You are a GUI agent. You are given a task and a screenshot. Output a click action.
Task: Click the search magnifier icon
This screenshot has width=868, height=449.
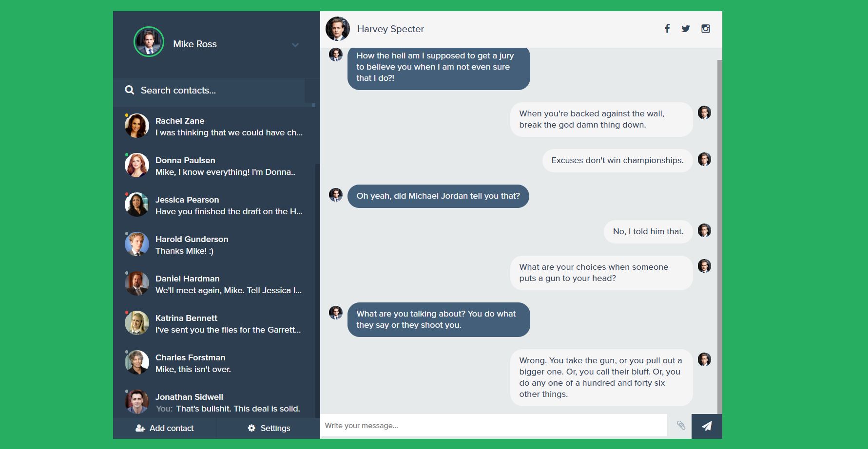[129, 90]
